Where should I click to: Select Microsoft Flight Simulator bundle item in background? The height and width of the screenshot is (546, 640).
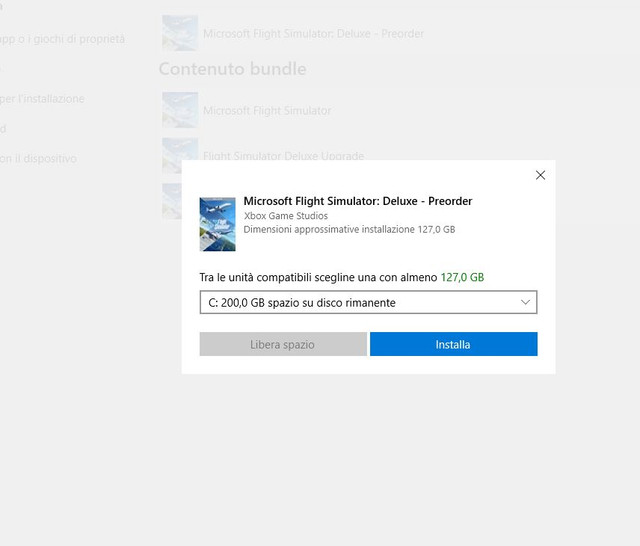coord(267,111)
